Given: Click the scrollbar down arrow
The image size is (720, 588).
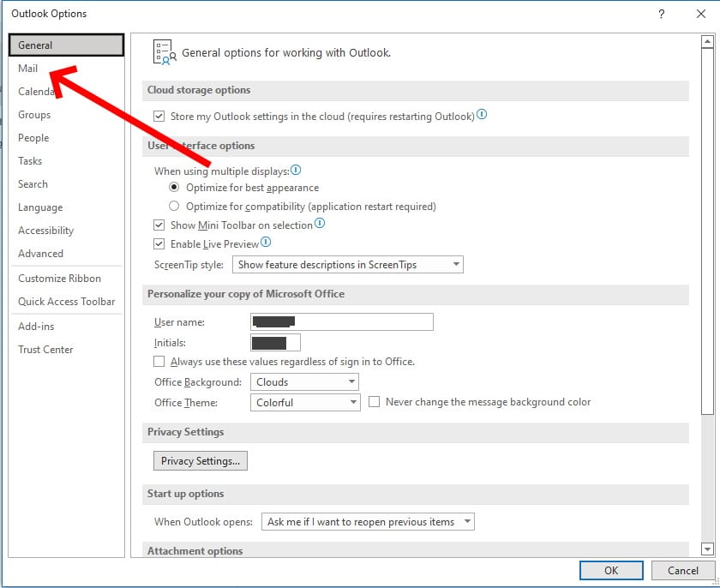Looking at the screenshot, I should tap(707, 549).
